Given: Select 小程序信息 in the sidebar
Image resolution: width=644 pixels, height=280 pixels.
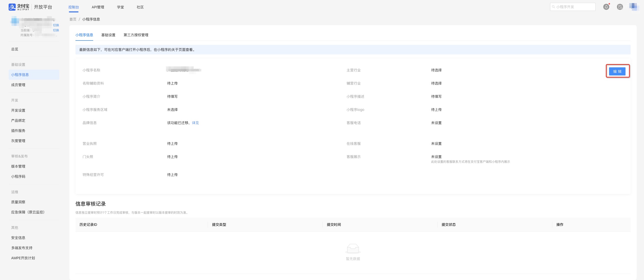Looking at the screenshot, I should 34,75.
